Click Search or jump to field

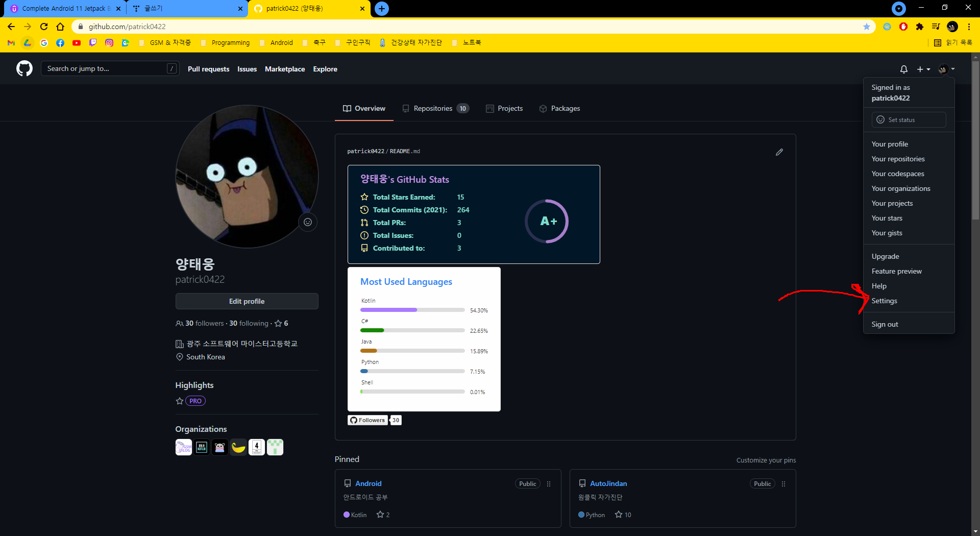pos(110,68)
